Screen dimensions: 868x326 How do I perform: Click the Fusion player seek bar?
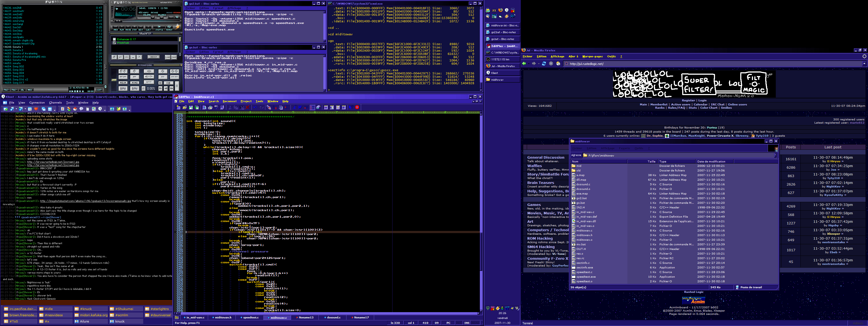tap(150, 21)
